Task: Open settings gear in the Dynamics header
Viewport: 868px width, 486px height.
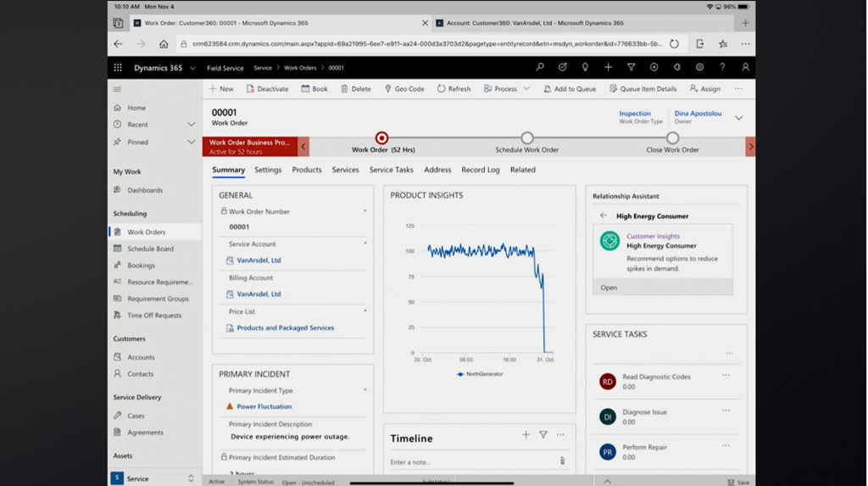Action: pos(699,68)
